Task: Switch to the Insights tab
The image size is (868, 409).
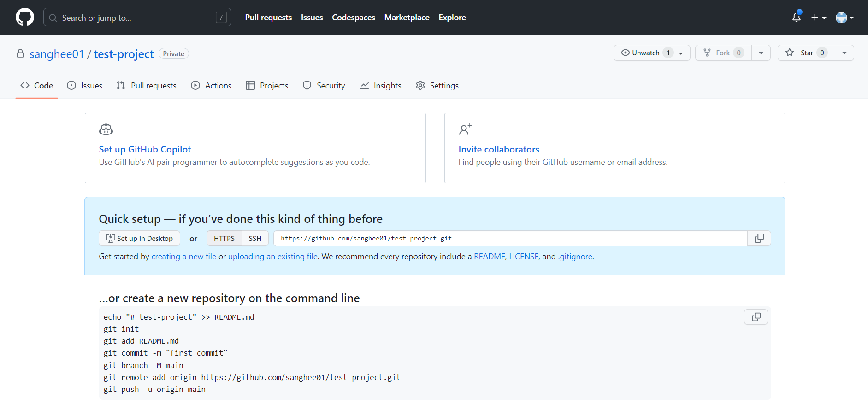Action: (x=380, y=86)
